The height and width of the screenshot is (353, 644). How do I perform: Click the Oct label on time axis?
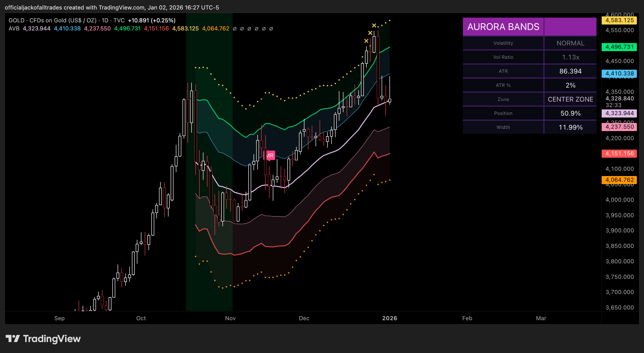[141, 318]
